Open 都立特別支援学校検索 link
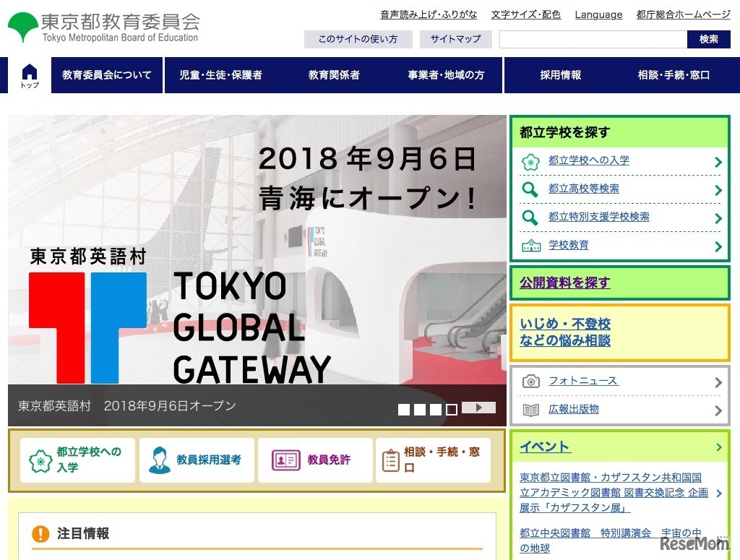Viewport: 740px width, 560px height. coord(599,217)
